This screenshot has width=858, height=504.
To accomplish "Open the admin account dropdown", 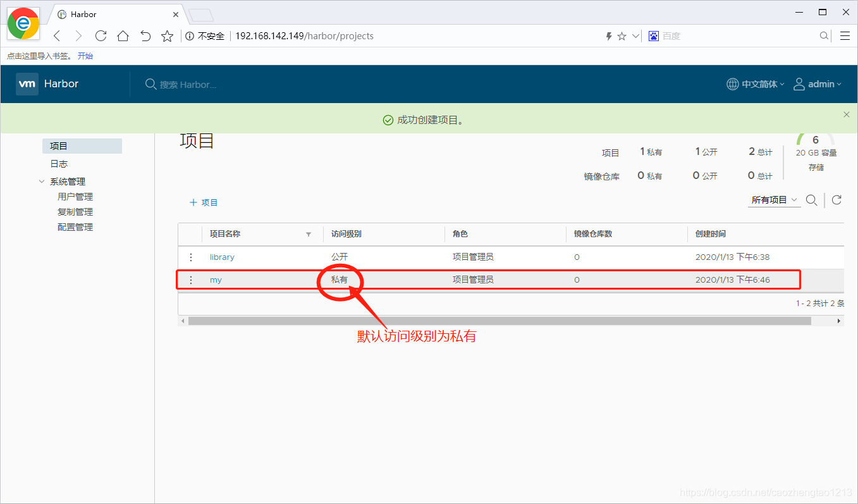I will coord(825,84).
